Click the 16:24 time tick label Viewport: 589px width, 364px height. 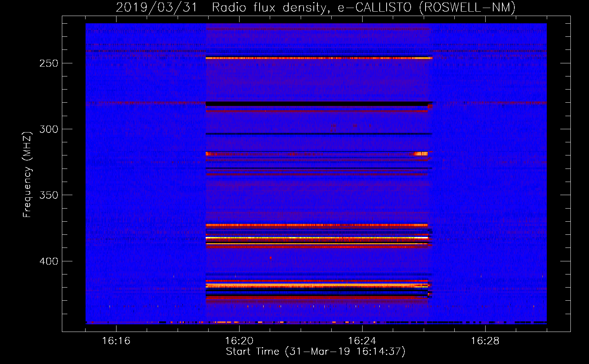click(362, 341)
